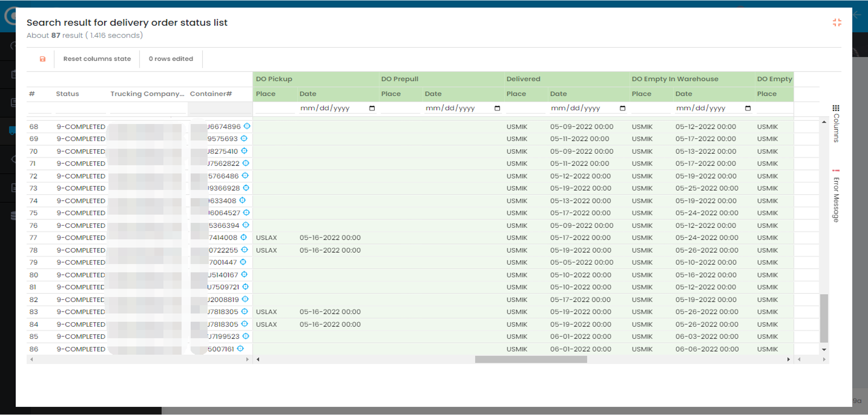This screenshot has width=868, height=415.
Task: Click the locate icon for container row 83
Action: [245, 311]
